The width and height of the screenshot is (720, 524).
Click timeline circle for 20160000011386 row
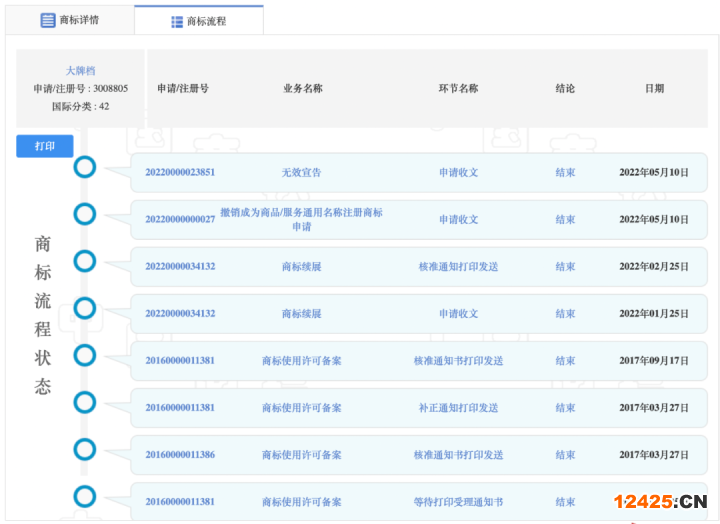tap(85, 449)
